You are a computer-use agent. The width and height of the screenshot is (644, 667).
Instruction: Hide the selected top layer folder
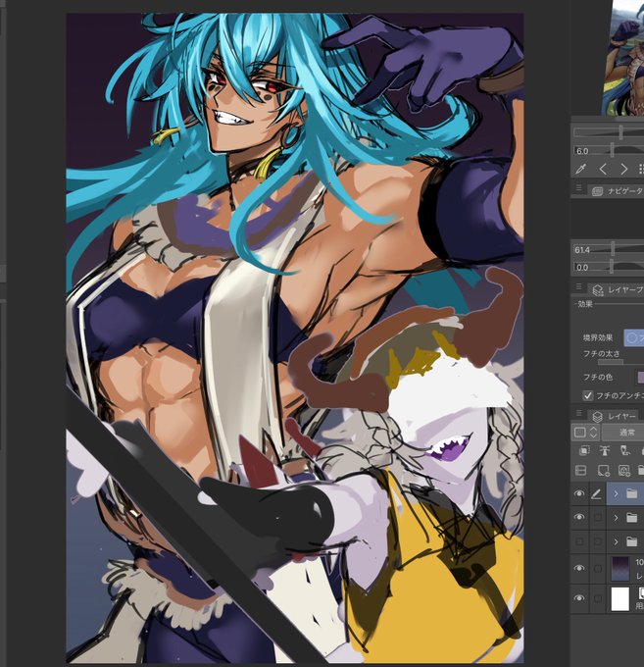tap(579, 493)
